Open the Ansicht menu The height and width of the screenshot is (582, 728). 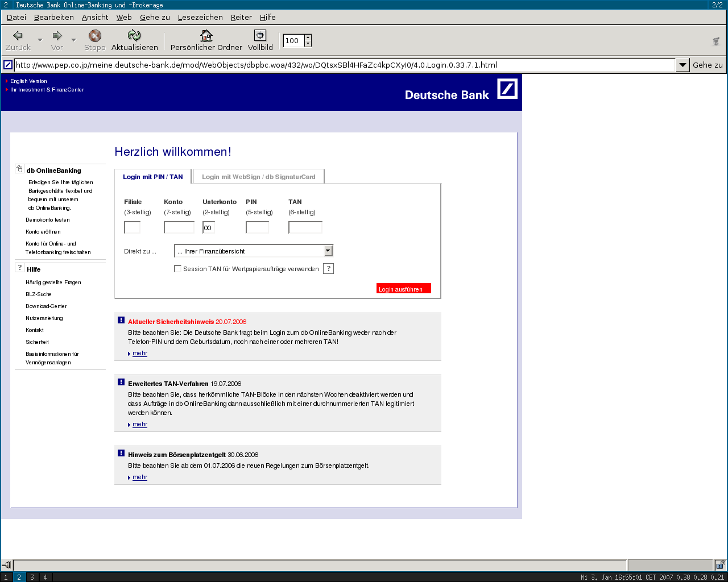[95, 17]
